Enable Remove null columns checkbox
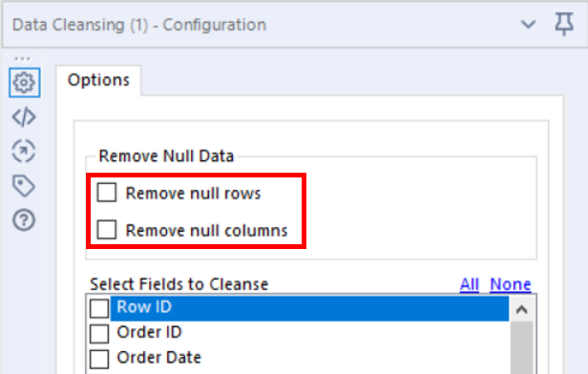The width and height of the screenshot is (588, 374). pos(107,229)
